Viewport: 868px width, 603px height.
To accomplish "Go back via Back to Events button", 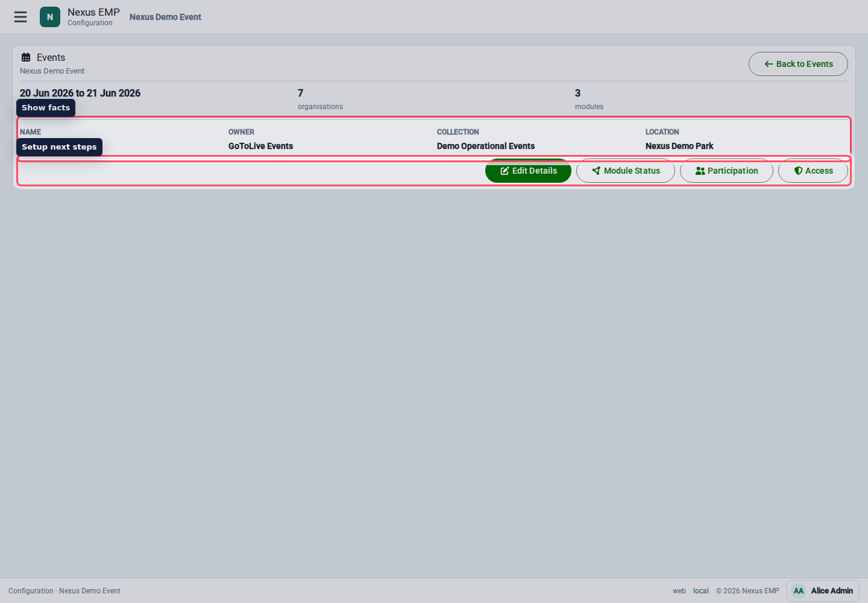I will 798,64.
